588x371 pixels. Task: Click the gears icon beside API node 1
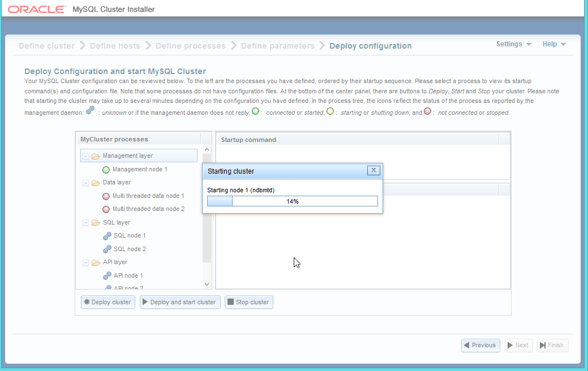click(108, 276)
